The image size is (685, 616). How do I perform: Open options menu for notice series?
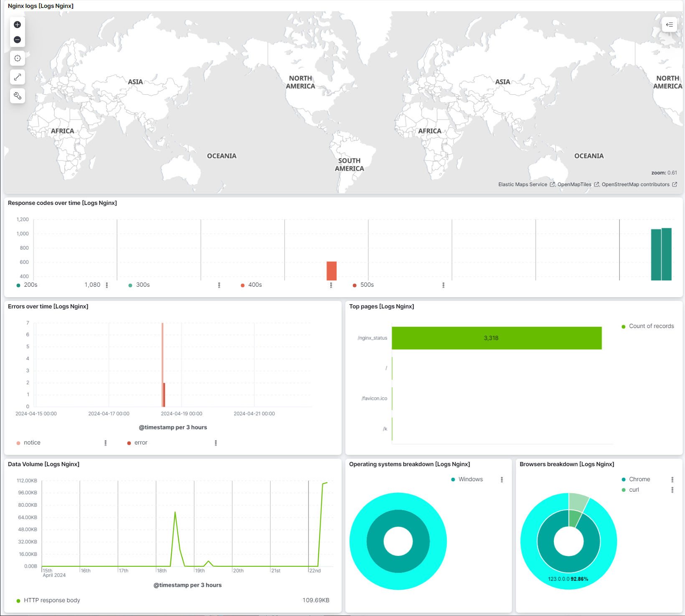[x=105, y=442]
